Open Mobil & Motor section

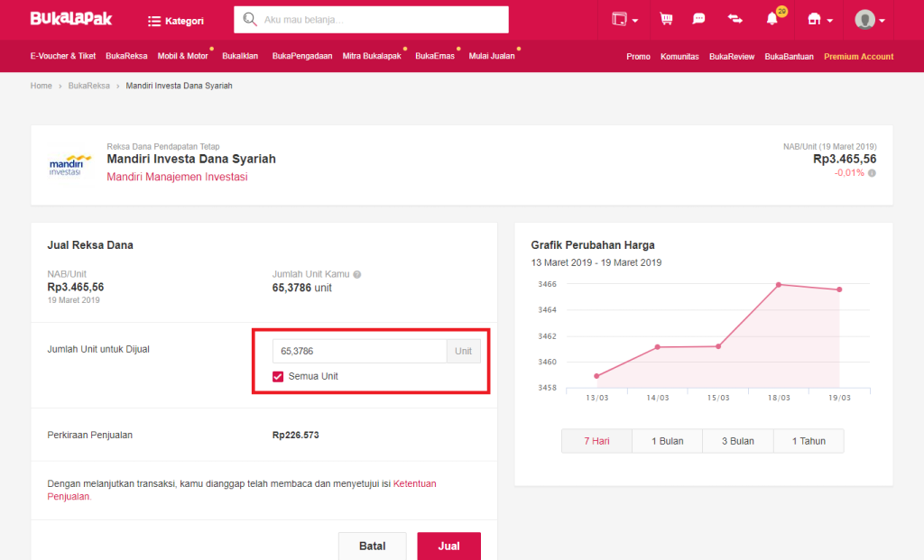[x=182, y=56]
